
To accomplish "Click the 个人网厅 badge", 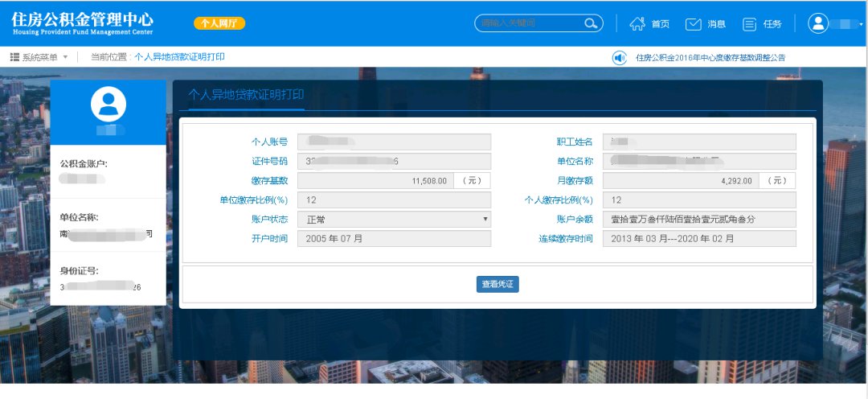I will (x=219, y=23).
